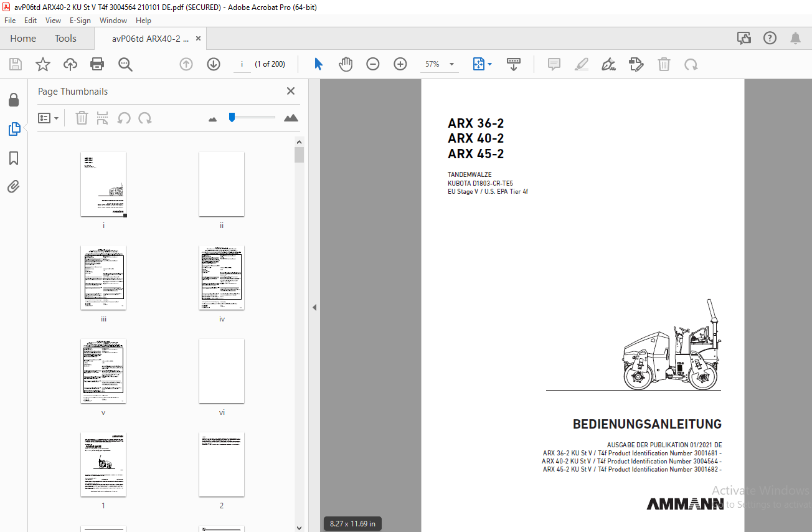The height and width of the screenshot is (532, 812).
Task: Go to previous page arrow
Action: 186,64
